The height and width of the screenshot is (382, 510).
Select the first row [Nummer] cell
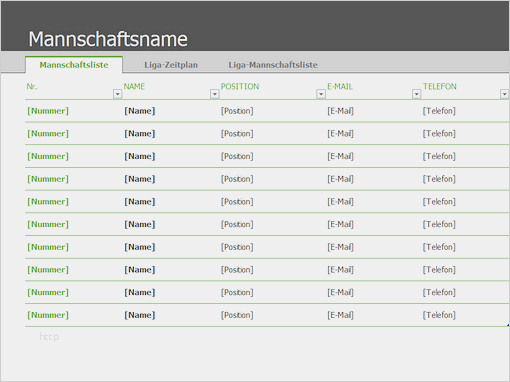click(x=48, y=111)
